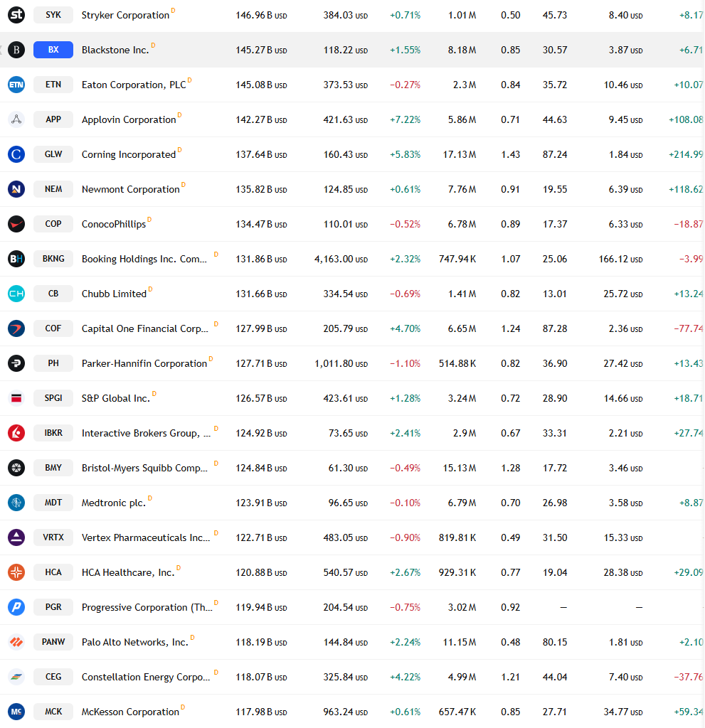Click the Medtronic logo icon
Image resolution: width=705 pixels, height=728 pixels.
click(x=16, y=503)
